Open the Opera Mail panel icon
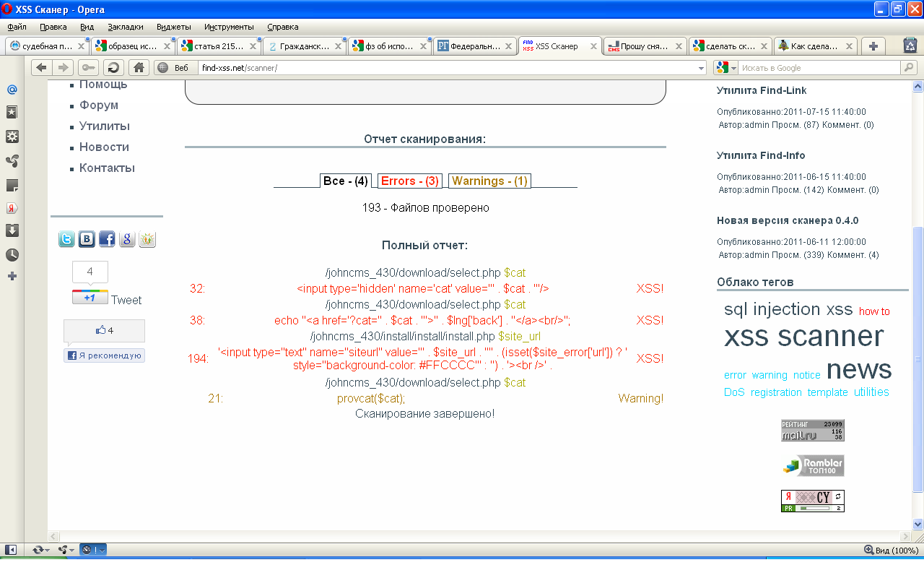Viewport: 924px width, 578px height. click(12, 90)
